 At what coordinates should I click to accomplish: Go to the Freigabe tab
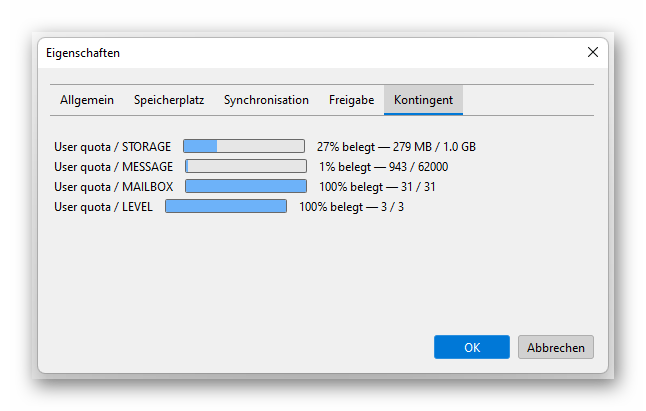coord(351,100)
